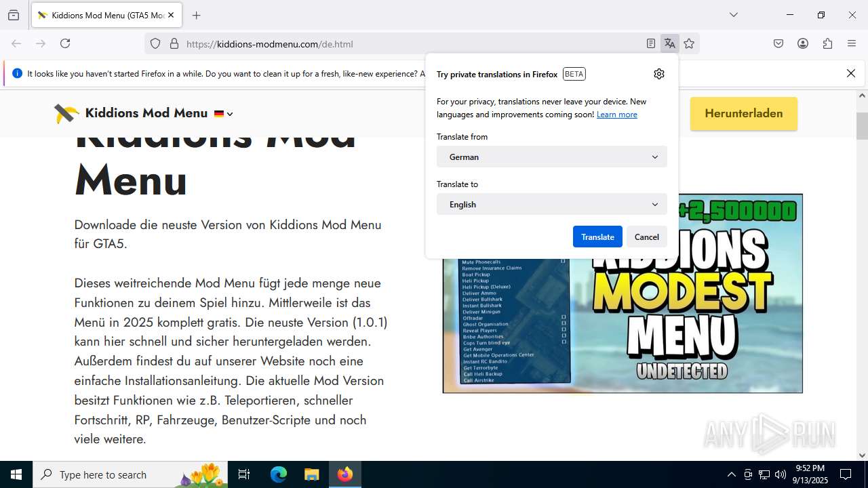Go forward one page
The height and width of the screenshot is (488, 868).
pyautogui.click(x=41, y=43)
